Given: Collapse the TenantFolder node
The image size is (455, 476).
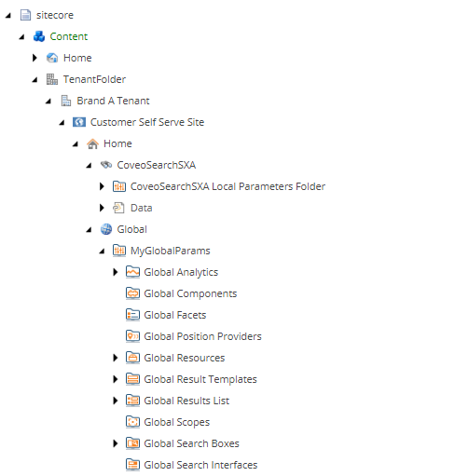Looking at the screenshot, I should point(35,80).
